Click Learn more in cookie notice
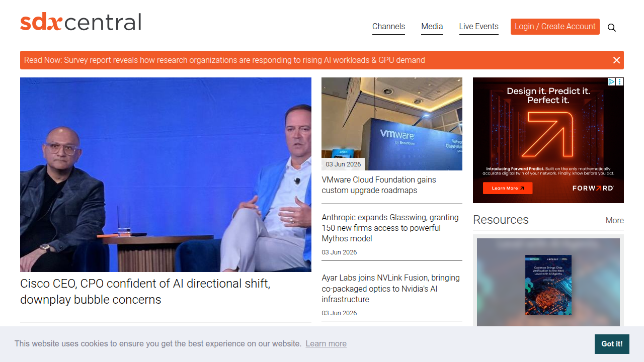The height and width of the screenshot is (362, 644). click(x=326, y=344)
